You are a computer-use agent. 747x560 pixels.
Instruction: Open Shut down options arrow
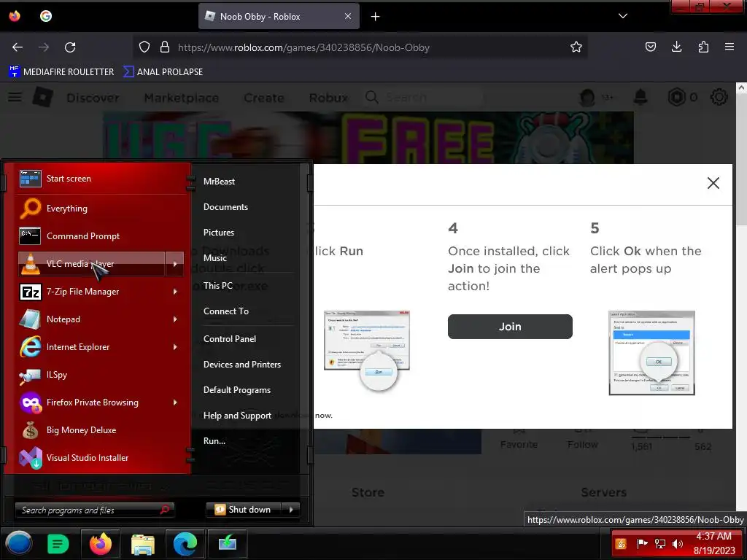pyautogui.click(x=291, y=510)
